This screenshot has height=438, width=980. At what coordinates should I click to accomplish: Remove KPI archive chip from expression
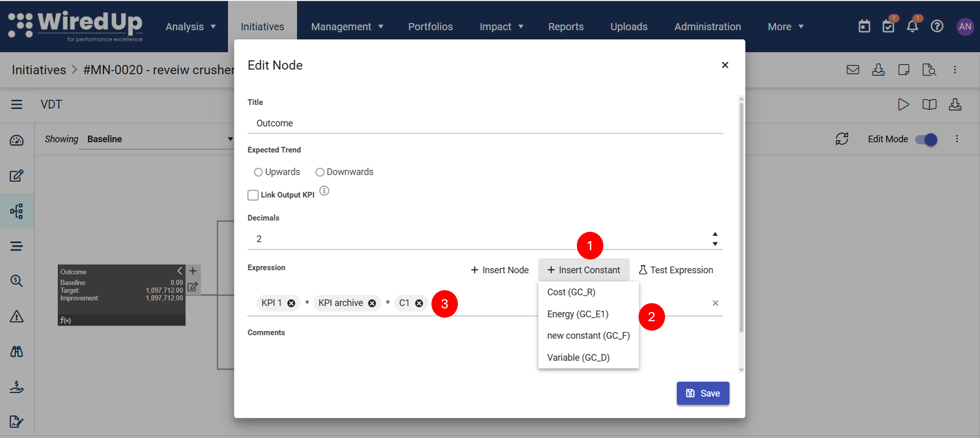[x=372, y=303]
